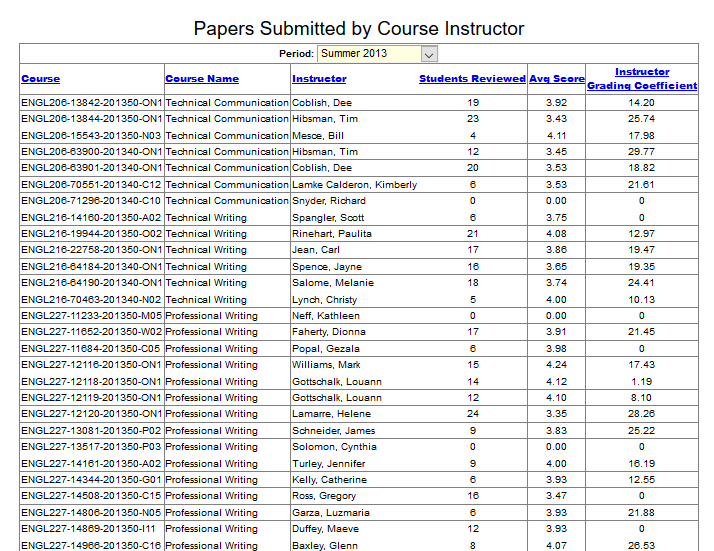Select course cell ENGL227-12116-201350-ON1
This screenshot has height=551, width=714.
click(92, 365)
